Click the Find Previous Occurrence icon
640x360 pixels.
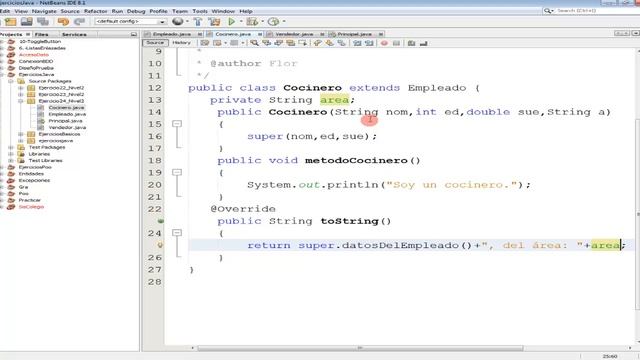point(267,43)
